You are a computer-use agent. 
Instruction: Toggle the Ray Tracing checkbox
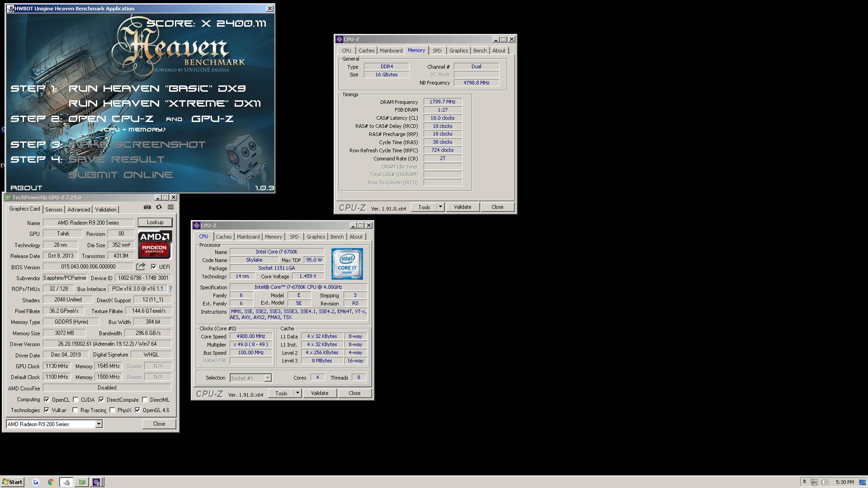coord(75,410)
